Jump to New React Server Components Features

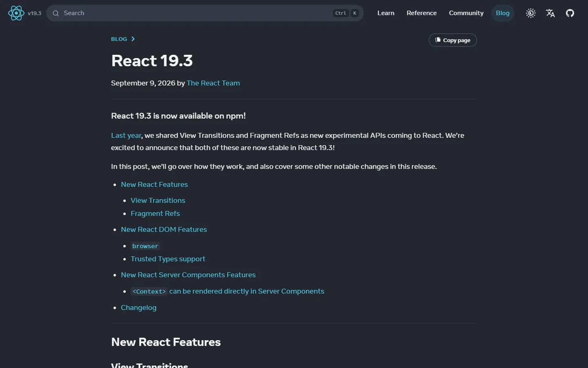point(188,275)
